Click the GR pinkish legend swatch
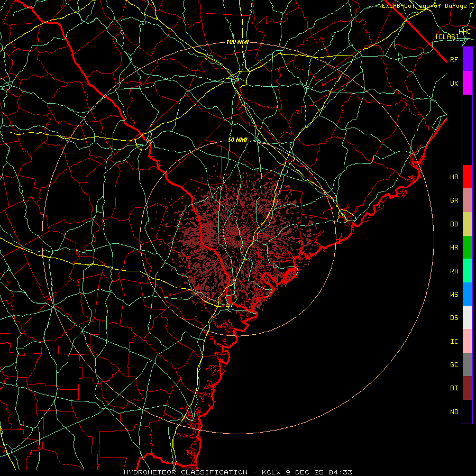This screenshot has height=476, width=476. [x=467, y=200]
